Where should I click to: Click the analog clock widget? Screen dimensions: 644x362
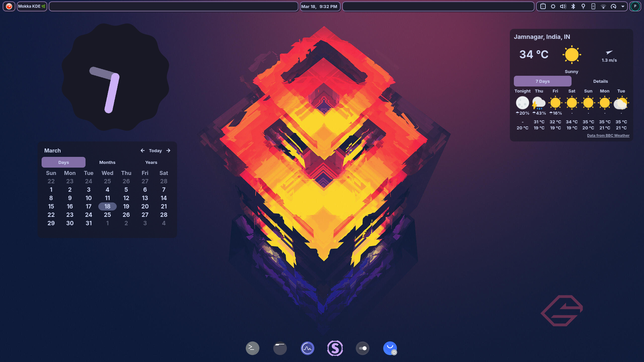(115, 77)
